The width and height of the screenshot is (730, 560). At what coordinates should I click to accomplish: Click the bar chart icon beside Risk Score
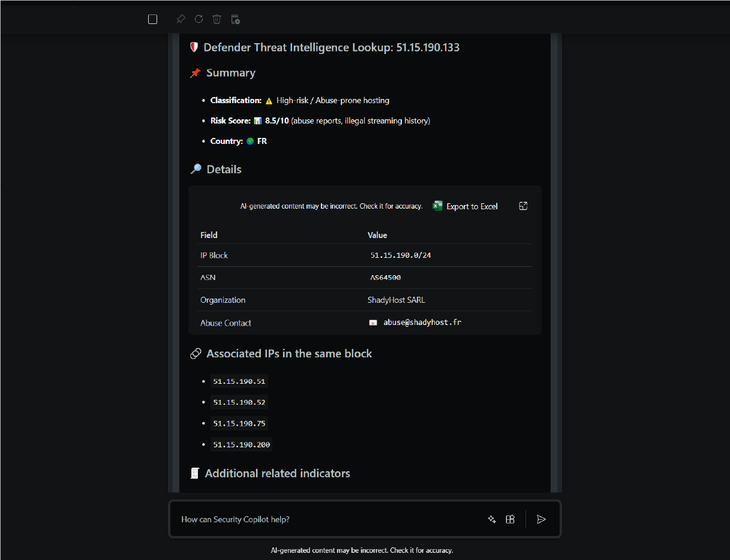(257, 121)
